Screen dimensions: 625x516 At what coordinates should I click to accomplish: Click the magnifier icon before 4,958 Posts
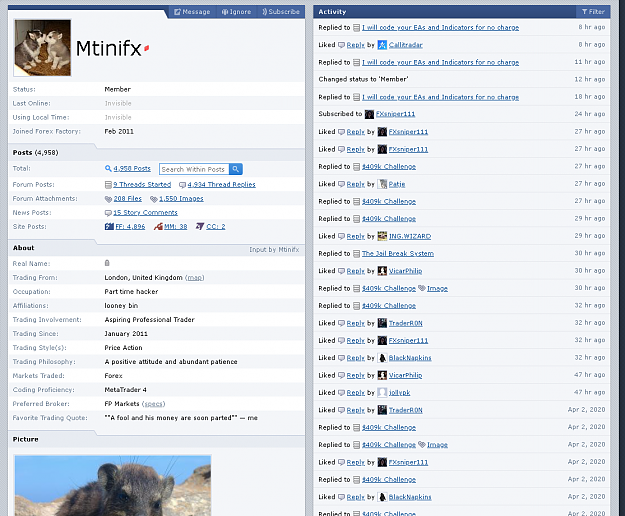click(108, 169)
